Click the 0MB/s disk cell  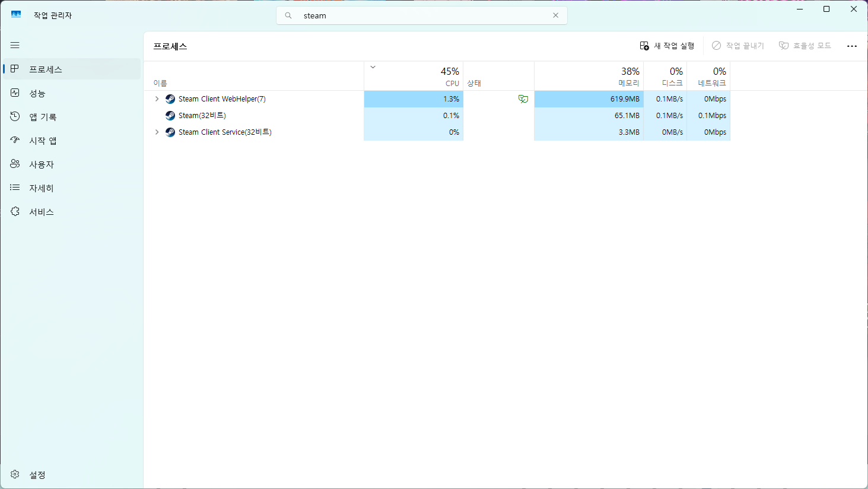point(665,132)
